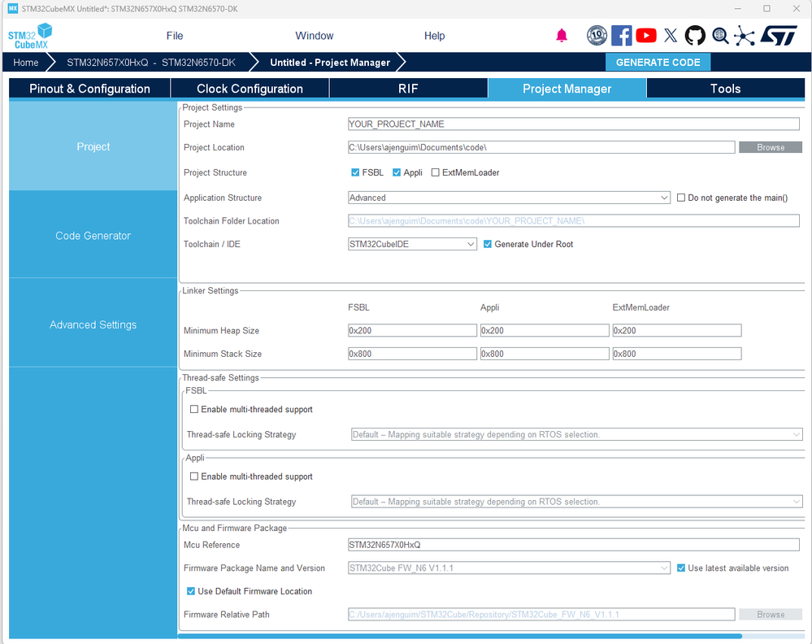Click the 10-year anniversary badge icon
Viewport: 812px width, 644px height.
(x=597, y=35)
